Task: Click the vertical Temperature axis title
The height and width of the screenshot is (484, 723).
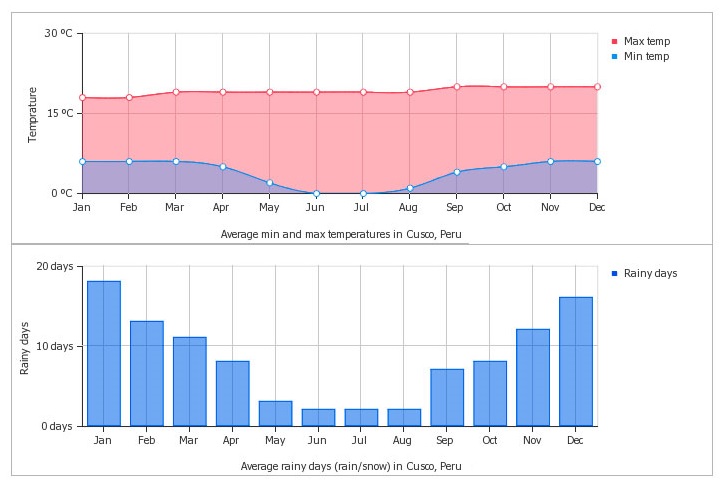Action: pos(33,113)
